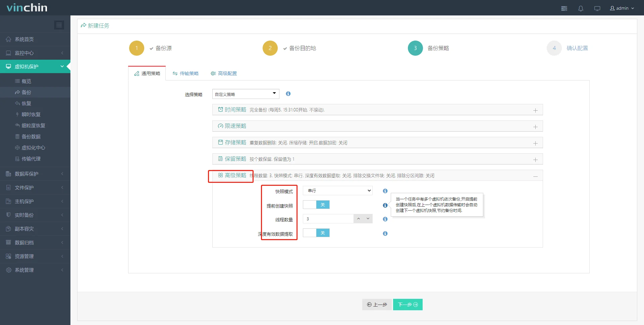The height and width of the screenshot is (325, 644).
Task: Click the monitor screen icon in header
Action: (597, 8)
